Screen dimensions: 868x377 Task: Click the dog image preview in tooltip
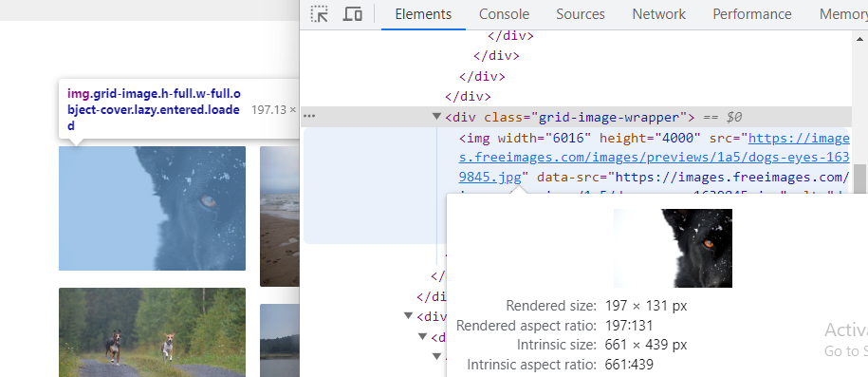[x=673, y=248]
